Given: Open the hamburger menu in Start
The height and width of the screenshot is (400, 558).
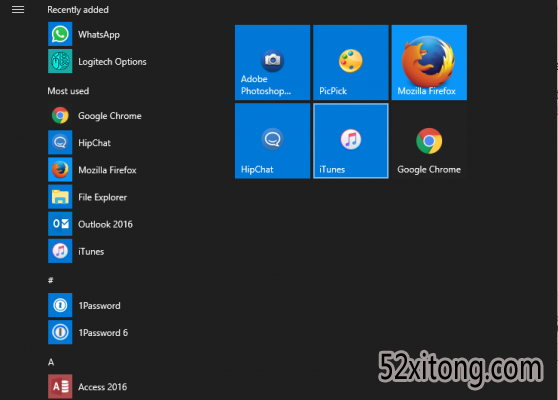Looking at the screenshot, I should 18,10.
